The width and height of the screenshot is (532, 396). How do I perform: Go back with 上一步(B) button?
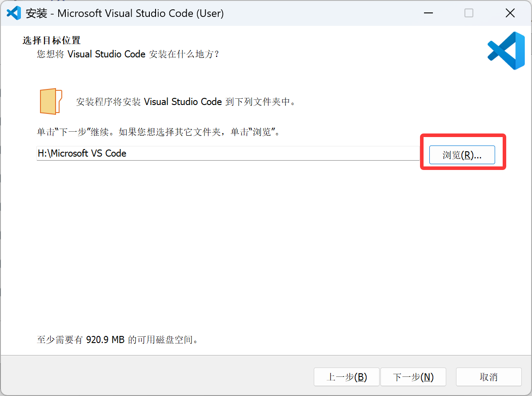point(346,377)
